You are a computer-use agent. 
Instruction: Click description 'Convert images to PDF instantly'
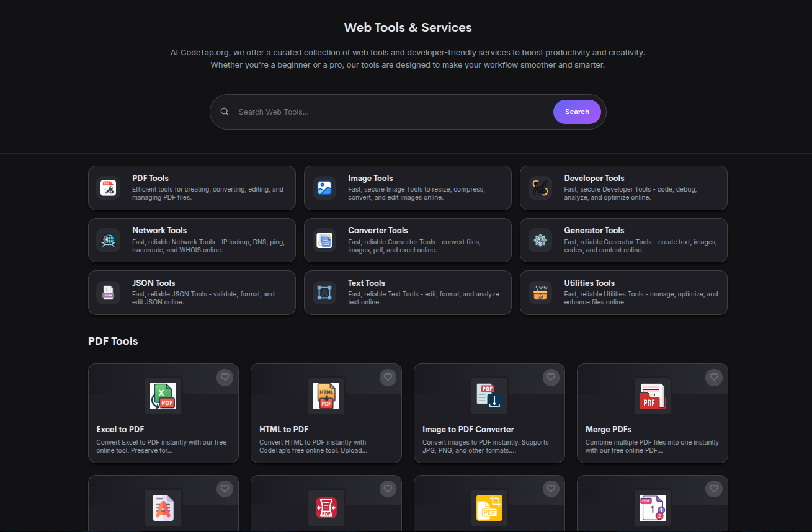[x=486, y=446]
